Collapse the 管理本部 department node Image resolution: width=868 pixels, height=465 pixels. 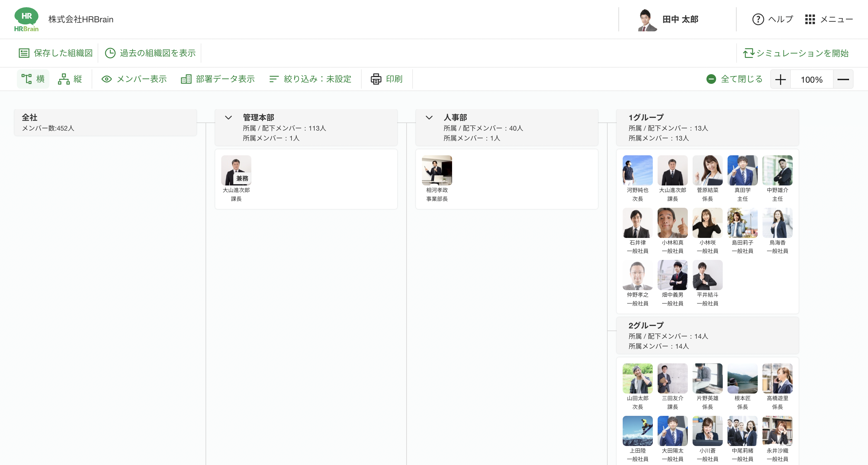click(x=228, y=117)
